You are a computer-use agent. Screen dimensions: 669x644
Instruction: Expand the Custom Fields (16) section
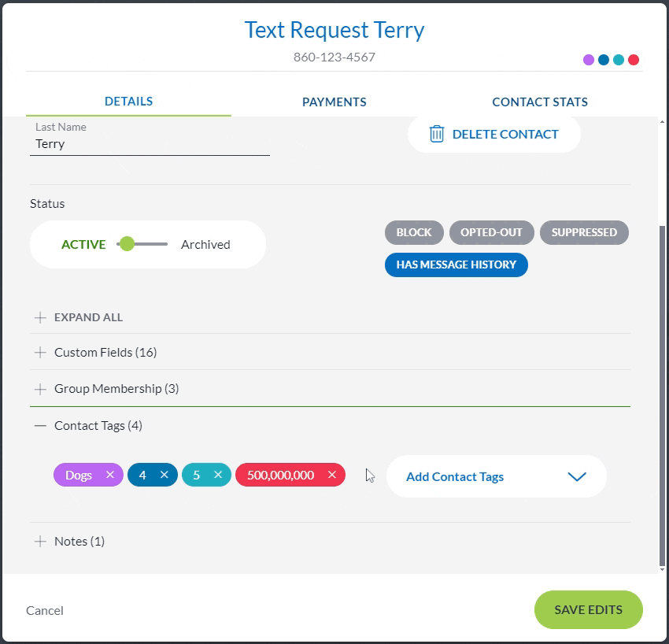click(x=105, y=352)
